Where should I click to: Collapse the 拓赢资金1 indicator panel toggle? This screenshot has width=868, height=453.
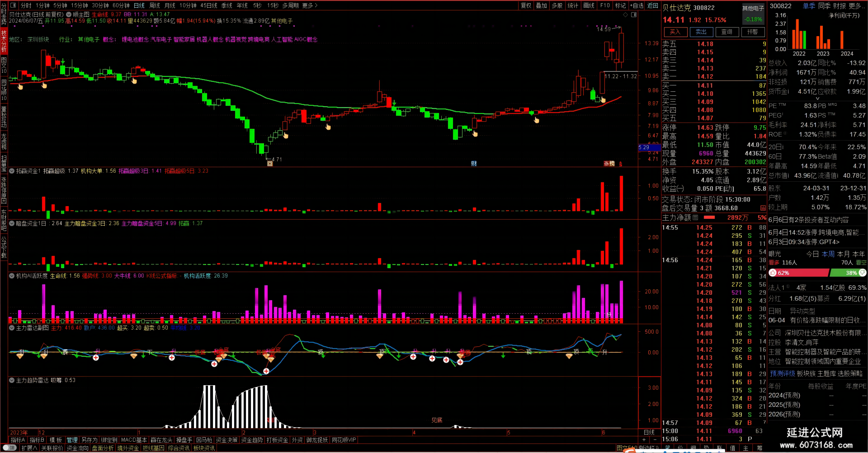[x=12, y=171]
